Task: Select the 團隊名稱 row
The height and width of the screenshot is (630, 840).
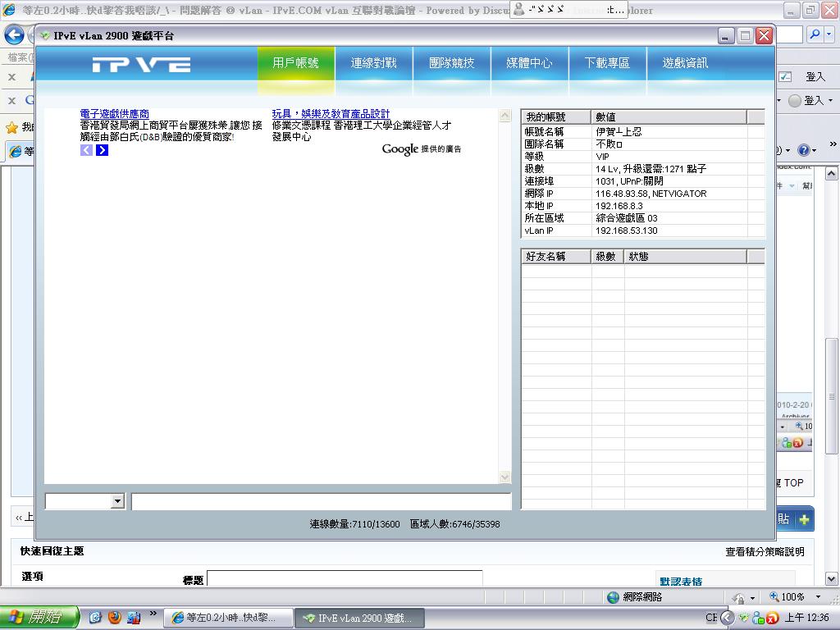Action: point(643,144)
